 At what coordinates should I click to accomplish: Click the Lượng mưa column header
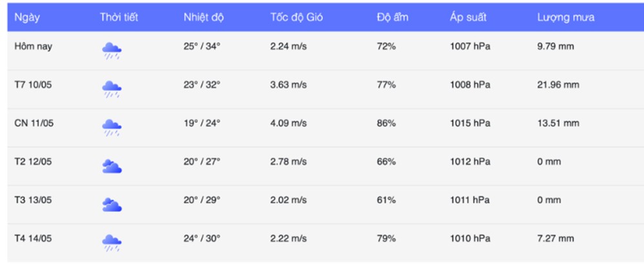coord(565,17)
